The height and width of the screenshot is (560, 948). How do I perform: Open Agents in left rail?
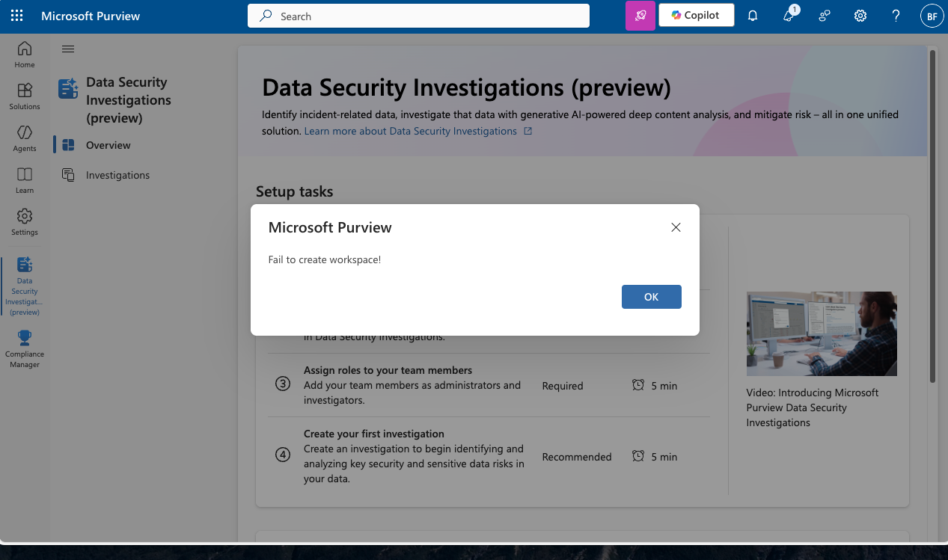[x=25, y=138]
